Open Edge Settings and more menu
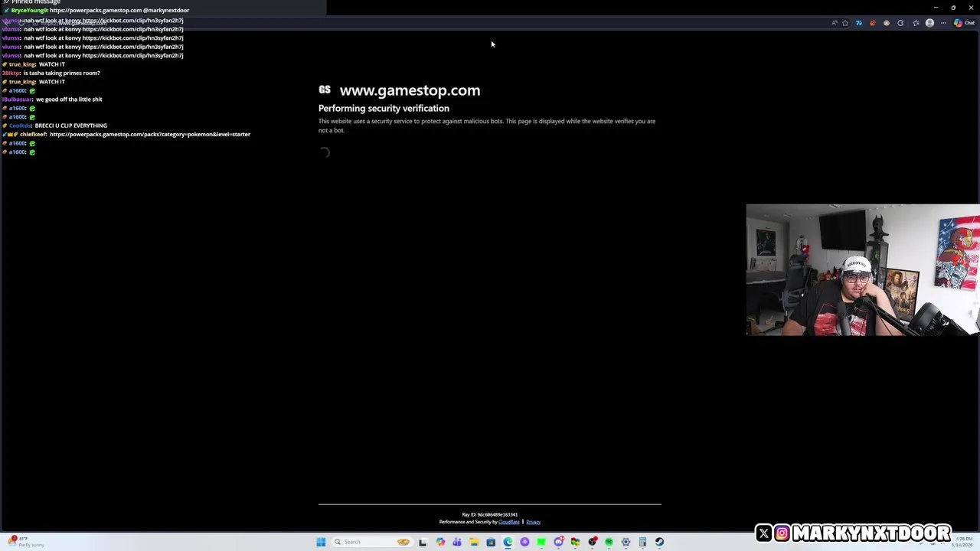The image size is (980, 551). click(x=943, y=23)
